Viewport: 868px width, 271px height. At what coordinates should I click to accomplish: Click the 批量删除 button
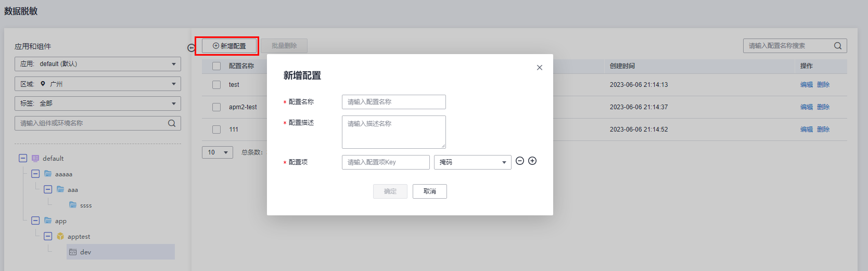pos(284,46)
